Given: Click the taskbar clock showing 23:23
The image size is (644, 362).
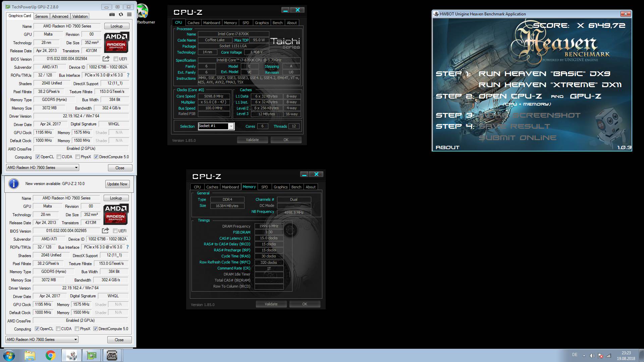Looking at the screenshot, I should (626, 355).
